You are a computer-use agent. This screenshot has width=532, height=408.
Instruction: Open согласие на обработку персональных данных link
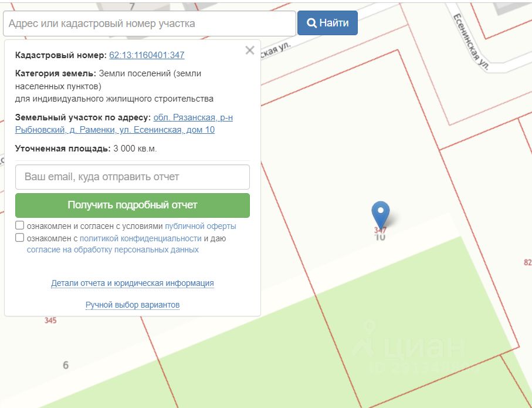113,249
